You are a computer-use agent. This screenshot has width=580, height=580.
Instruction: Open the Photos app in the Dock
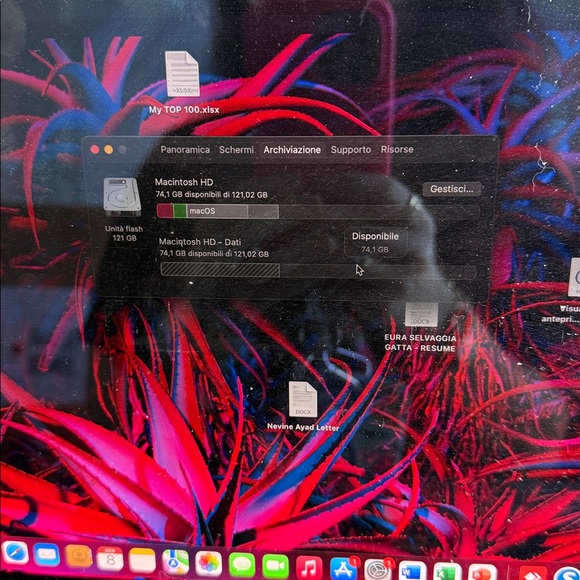click(208, 564)
